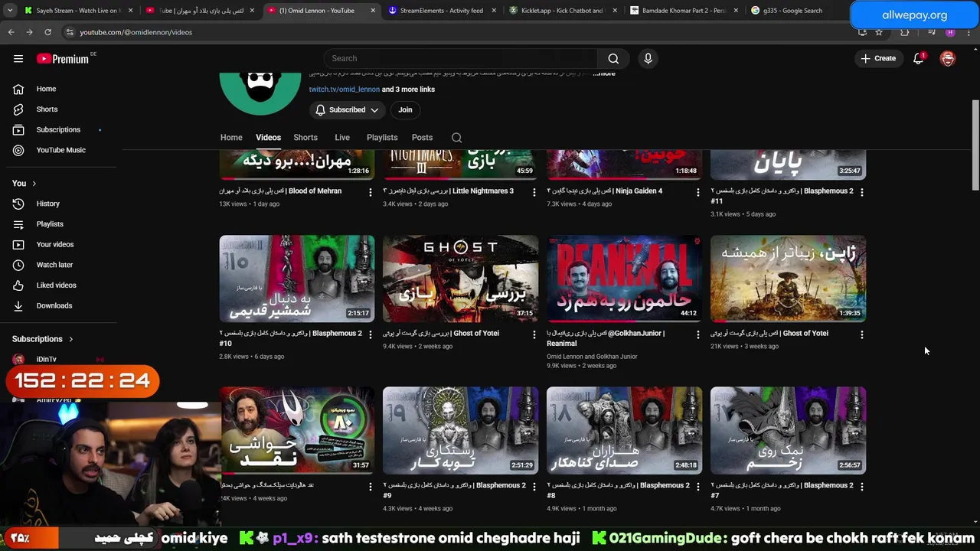Screen dimensions: 980x551
Task: Play the Ghost of Yotei 37:15 review thumbnail
Action: pyautogui.click(x=460, y=279)
